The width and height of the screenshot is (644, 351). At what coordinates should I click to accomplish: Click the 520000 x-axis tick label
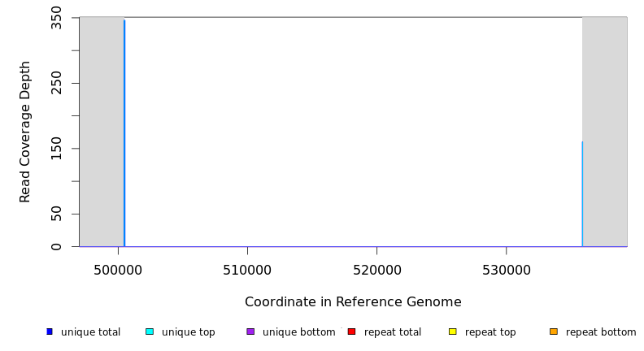376,270
